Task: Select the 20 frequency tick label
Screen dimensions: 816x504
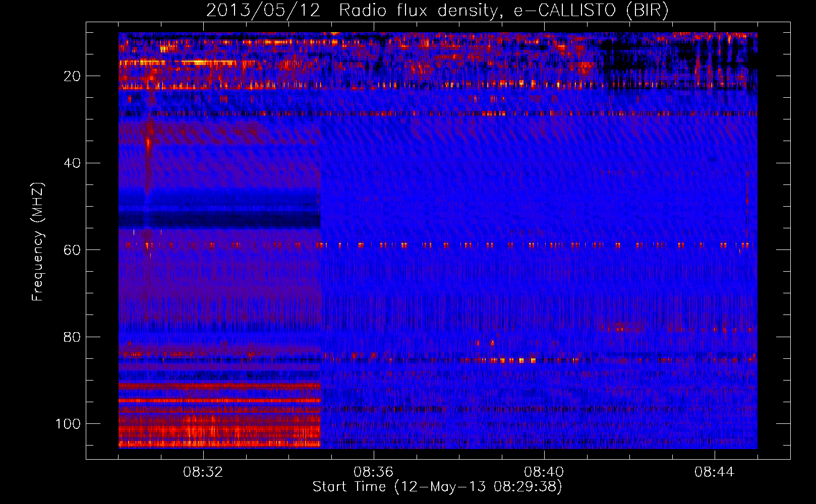Action: click(x=72, y=76)
